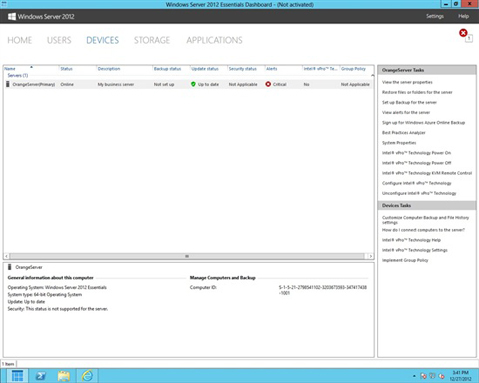The width and height of the screenshot is (479, 383).
Task: Click the Windows Server 2012 logo
Action: 12,16
